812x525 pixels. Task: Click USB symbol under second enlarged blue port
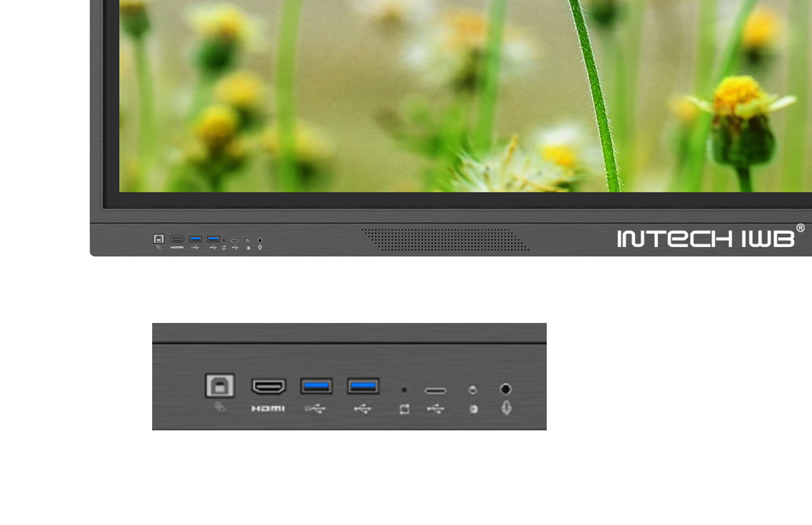363,409
